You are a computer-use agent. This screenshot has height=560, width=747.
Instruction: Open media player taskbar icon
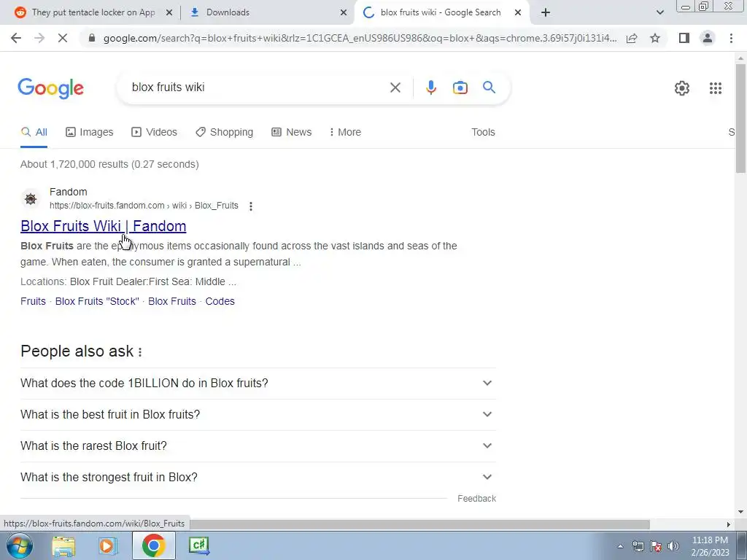(108, 545)
